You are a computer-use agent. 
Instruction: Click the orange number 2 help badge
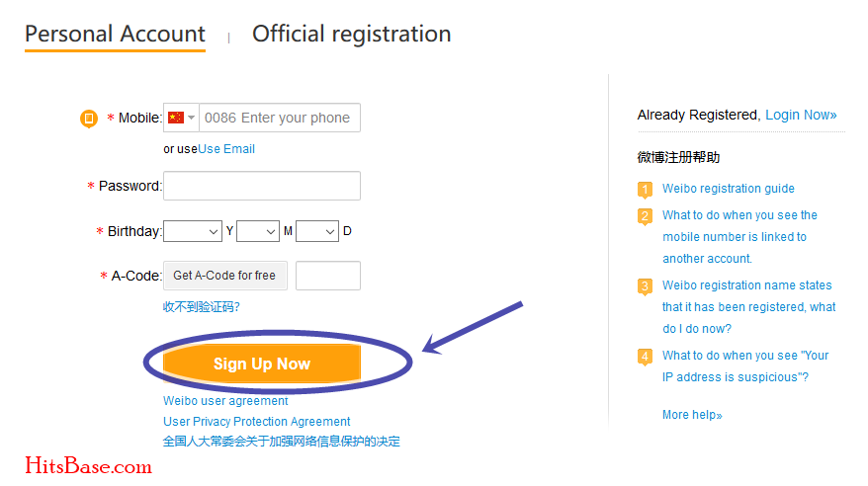[645, 216]
